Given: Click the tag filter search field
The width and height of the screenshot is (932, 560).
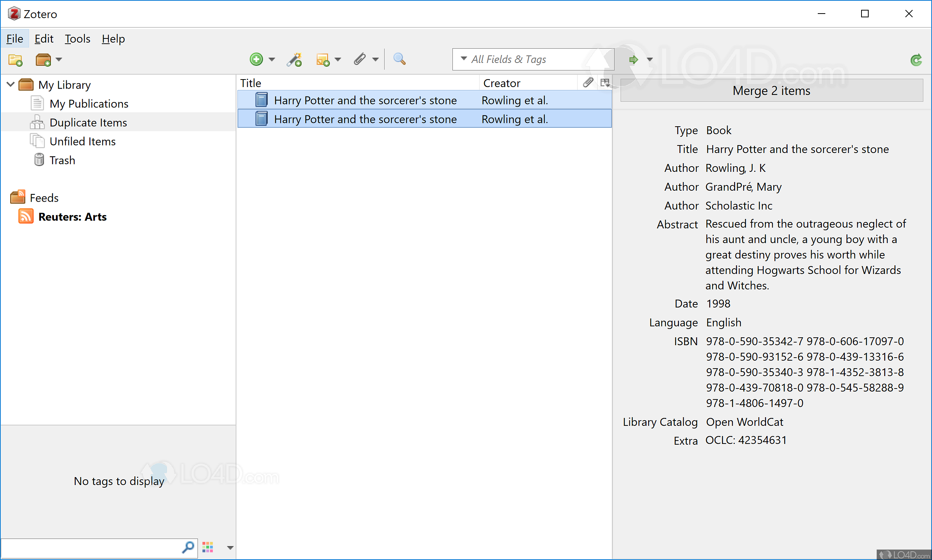Looking at the screenshot, I should pyautogui.click(x=90, y=547).
